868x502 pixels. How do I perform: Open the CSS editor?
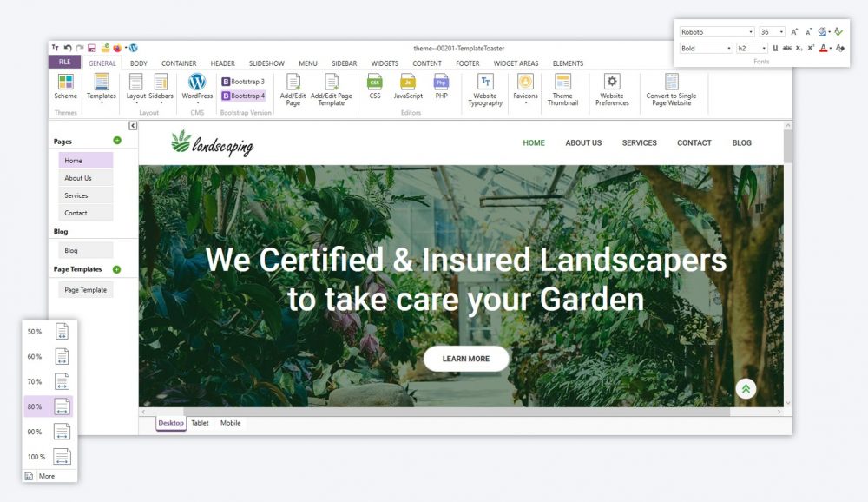point(374,83)
